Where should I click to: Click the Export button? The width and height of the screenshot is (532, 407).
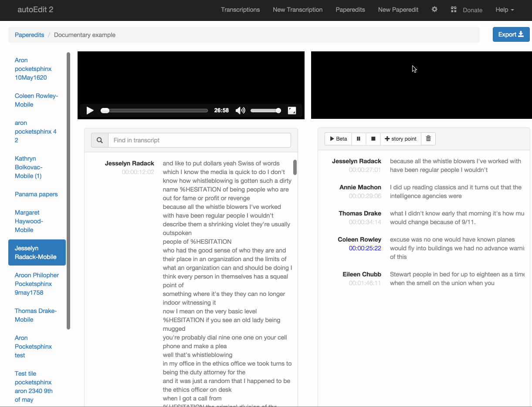click(x=511, y=35)
